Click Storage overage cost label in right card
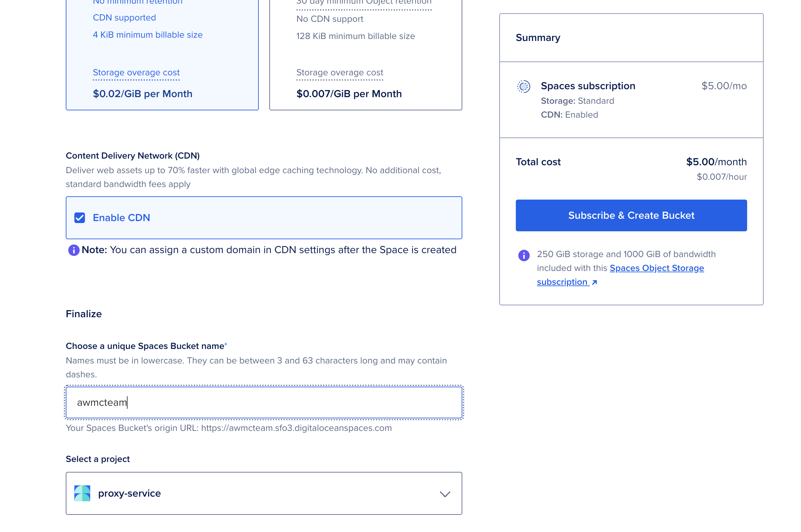Image resolution: width=801 pixels, height=532 pixels. tap(340, 73)
